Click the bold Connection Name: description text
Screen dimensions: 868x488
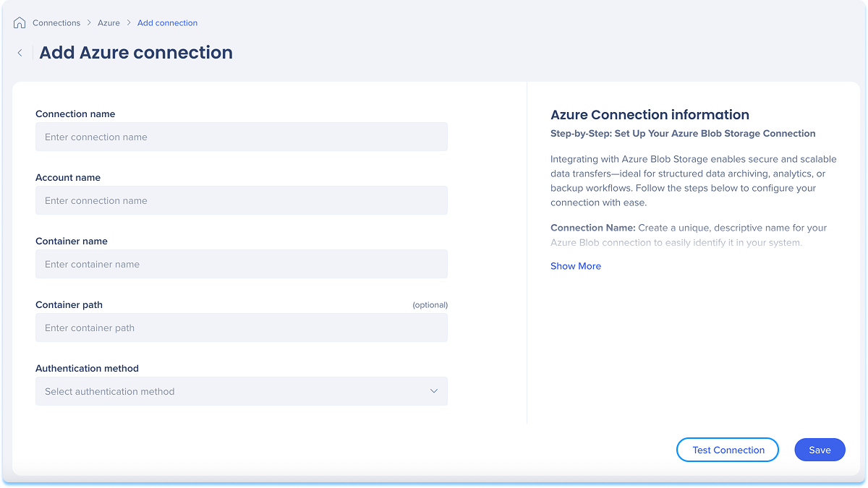[592, 228]
